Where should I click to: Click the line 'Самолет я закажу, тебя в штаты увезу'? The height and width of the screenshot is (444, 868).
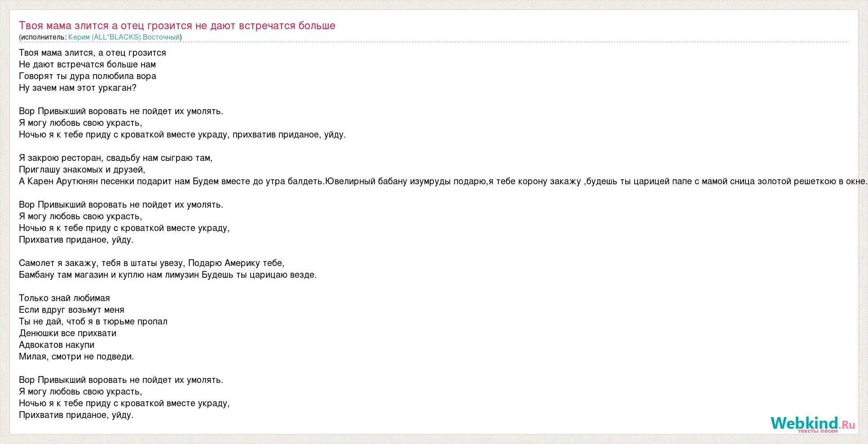click(152, 263)
